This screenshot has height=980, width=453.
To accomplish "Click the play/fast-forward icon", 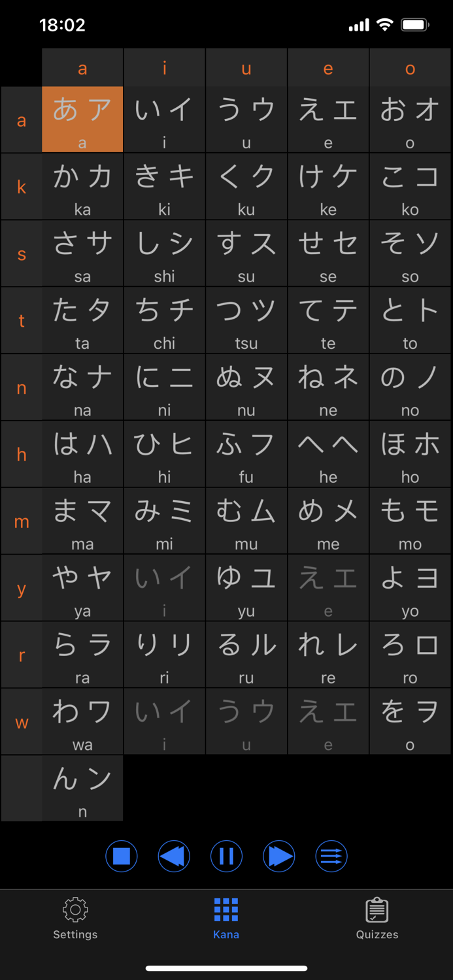I will coord(279,856).
